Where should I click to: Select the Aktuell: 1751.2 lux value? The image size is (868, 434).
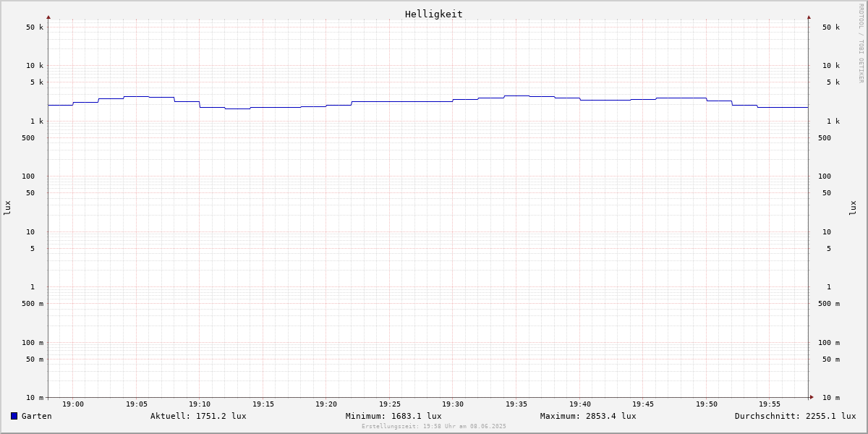(x=198, y=416)
